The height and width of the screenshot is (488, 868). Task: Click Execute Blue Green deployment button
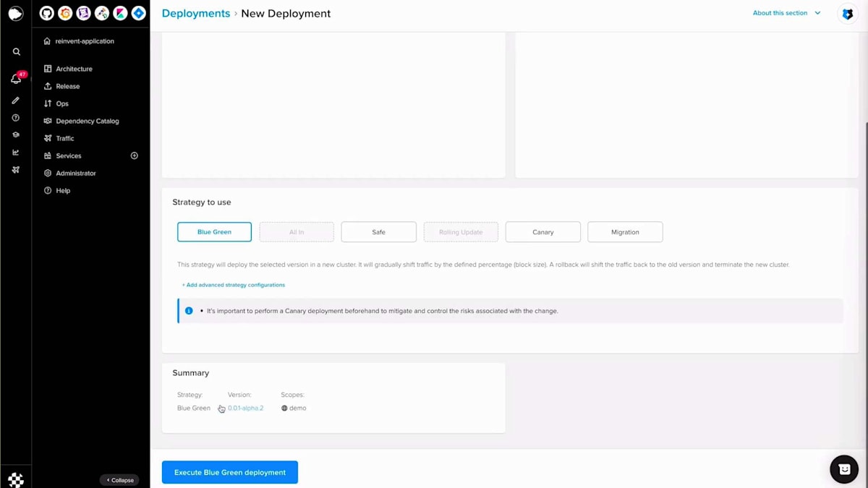[230, 472]
